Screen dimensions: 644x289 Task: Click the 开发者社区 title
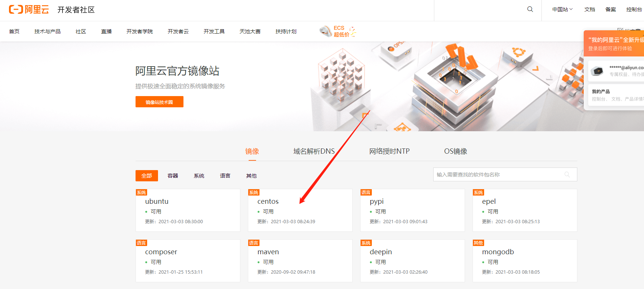click(76, 10)
